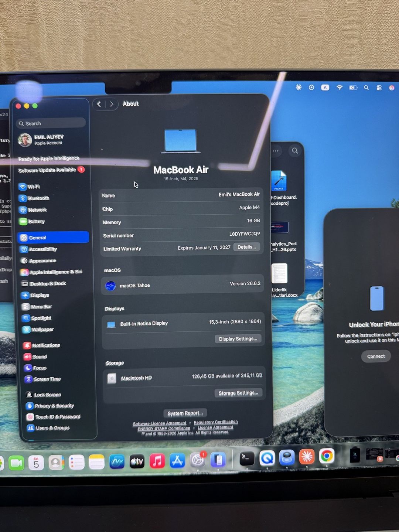Open Reminders from the Dock

(x=77, y=463)
